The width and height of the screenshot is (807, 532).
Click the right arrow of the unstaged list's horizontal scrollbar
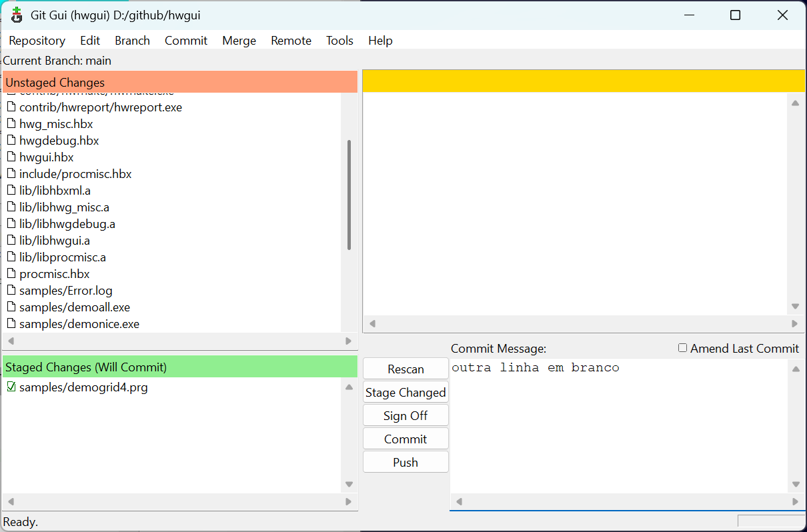click(x=348, y=341)
